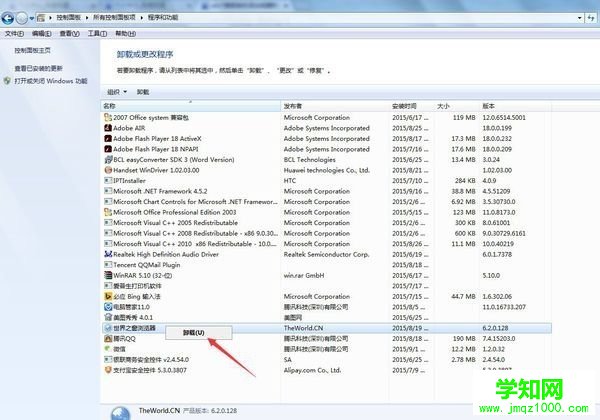Click the 卸载 toolbar button
This screenshot has width=600, height=420.
point(143,92)
